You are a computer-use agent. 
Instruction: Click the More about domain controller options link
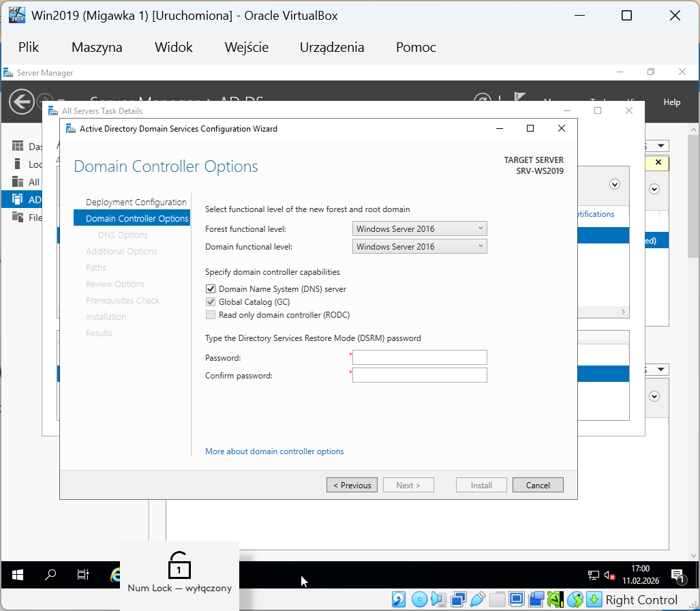(274, 451)
